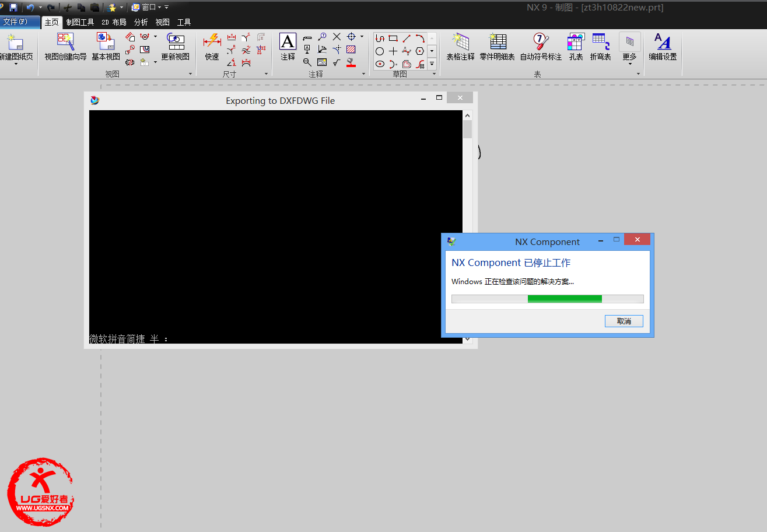Maximize the Exporting to DXFDWG File window
767x532 pixels.
(x=439, y=98)
